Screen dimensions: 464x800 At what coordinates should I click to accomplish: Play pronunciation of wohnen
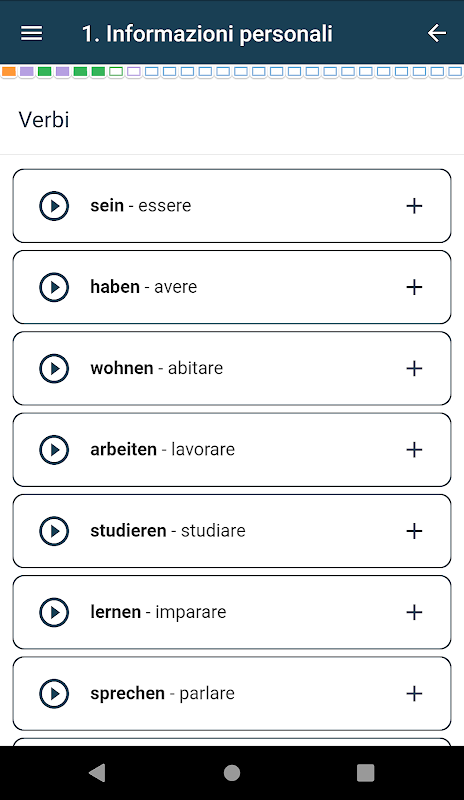point(54,368)
